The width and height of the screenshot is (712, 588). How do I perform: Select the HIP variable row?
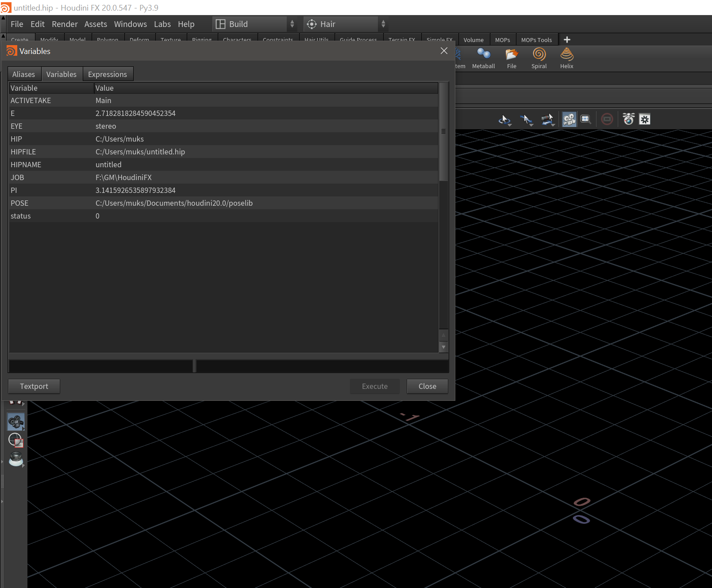(223, 139)
